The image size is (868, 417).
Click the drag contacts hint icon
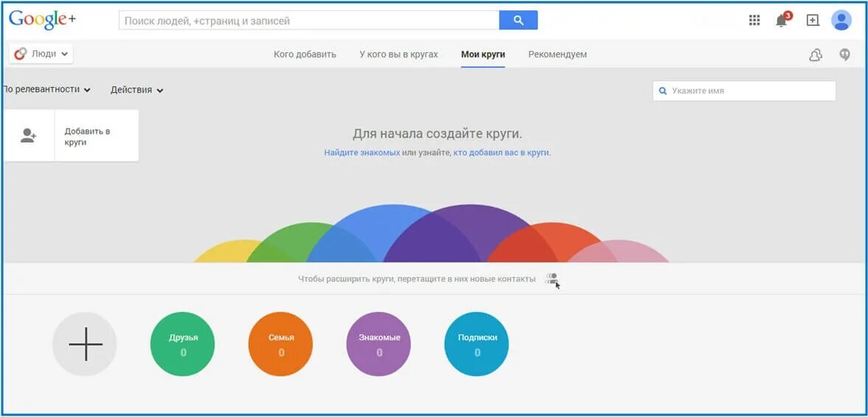[x=552, y=280]
